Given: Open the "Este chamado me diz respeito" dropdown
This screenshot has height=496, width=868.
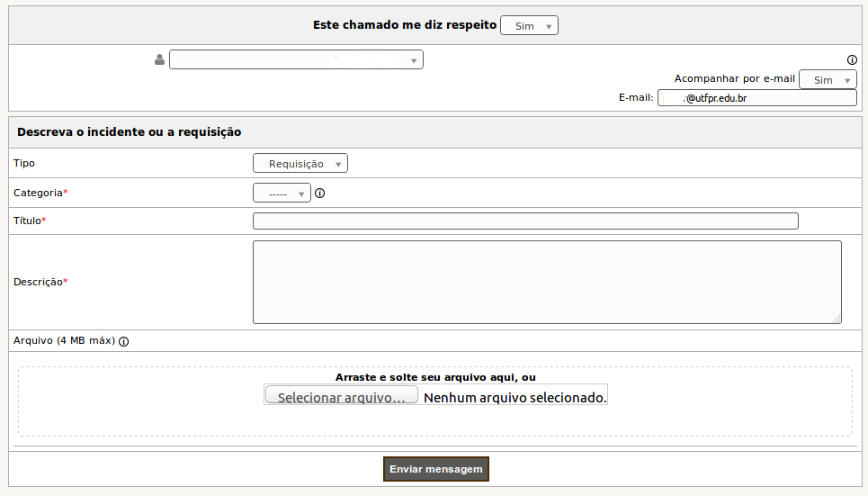Looking at the screenshot, I should point(529,26).
